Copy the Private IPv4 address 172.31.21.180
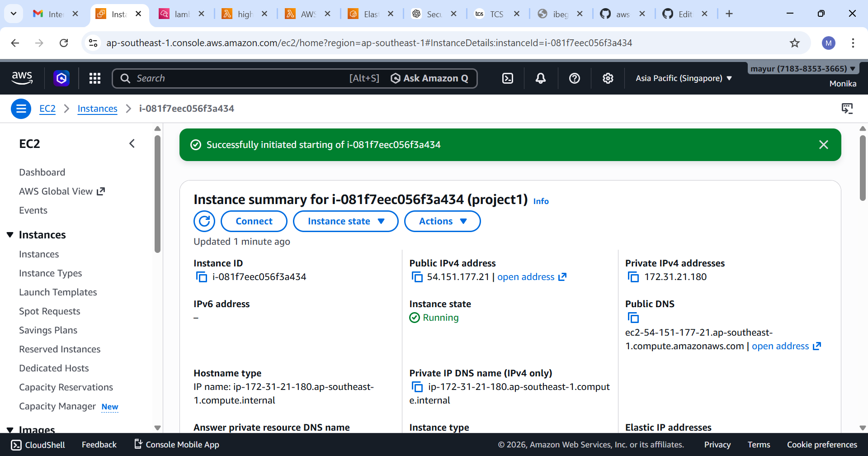 pos(633,276)
